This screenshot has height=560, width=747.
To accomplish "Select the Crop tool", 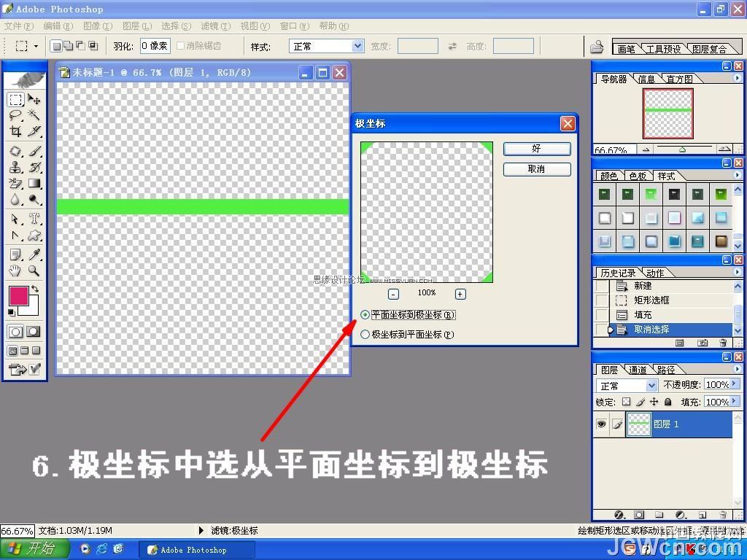I will coord(15,131).
